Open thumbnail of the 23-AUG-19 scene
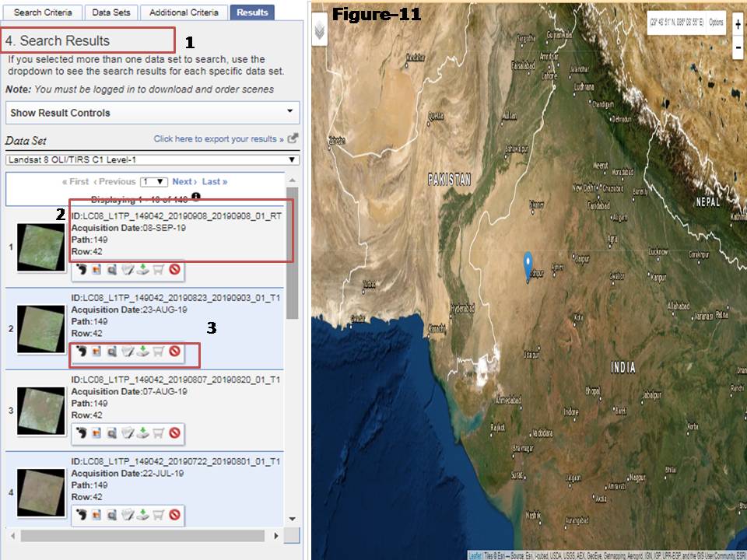The width and height of the screenshot is (747, 560). click(41, 329)
